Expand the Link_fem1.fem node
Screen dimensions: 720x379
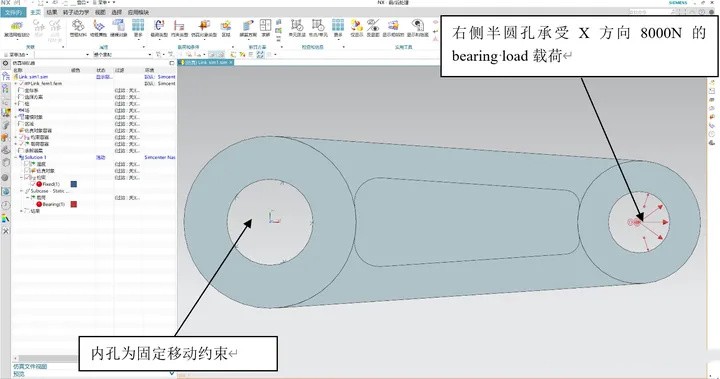pyautogui.click(x=16, y=84)
